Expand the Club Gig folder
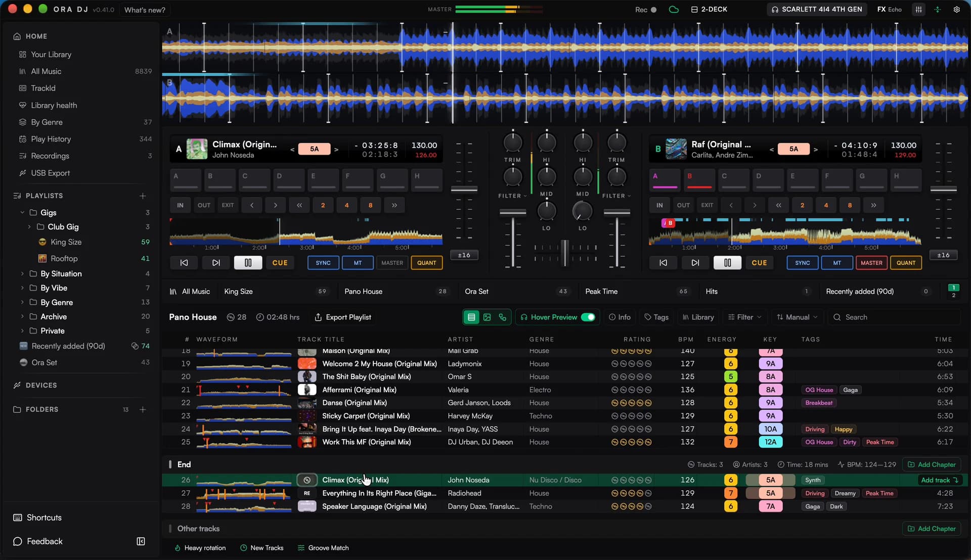 (29, 227)
